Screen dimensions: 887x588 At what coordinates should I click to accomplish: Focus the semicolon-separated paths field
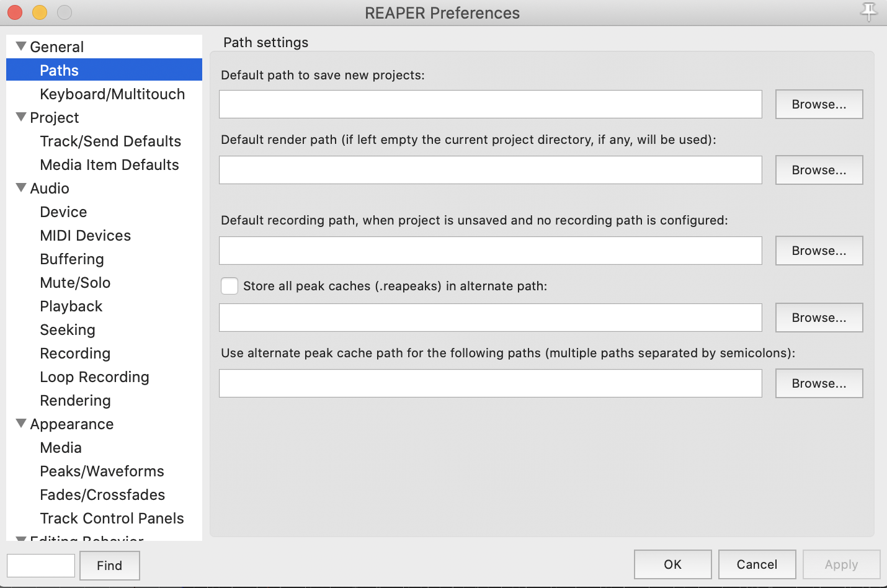click(491, 383)
